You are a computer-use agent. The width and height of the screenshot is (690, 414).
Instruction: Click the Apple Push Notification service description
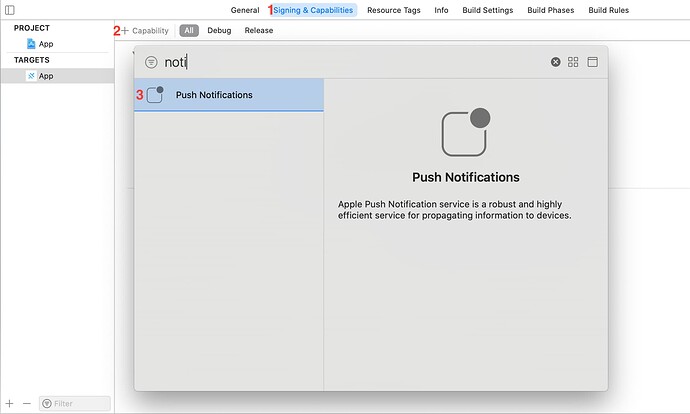click(x=454, y=210)
